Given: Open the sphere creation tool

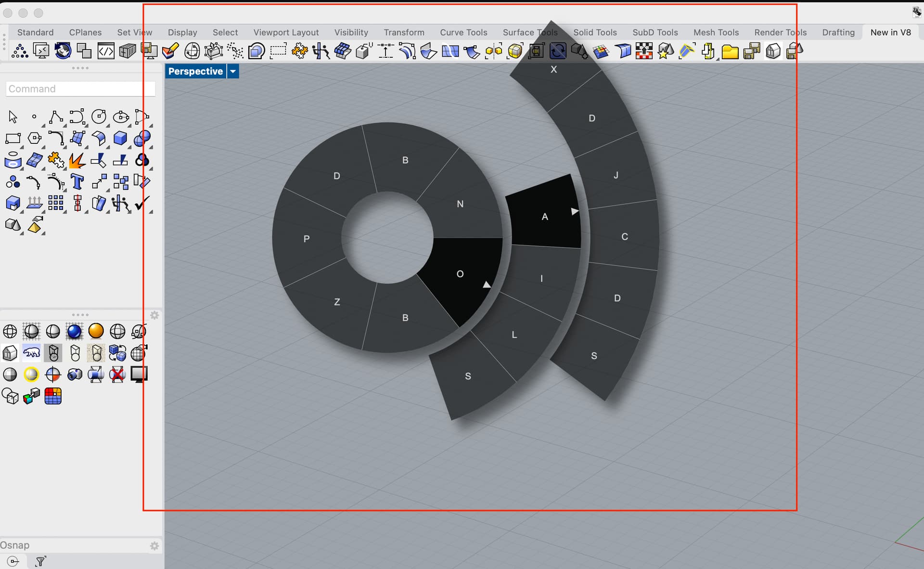Looking at the screenshot, I should pos(142,139).
